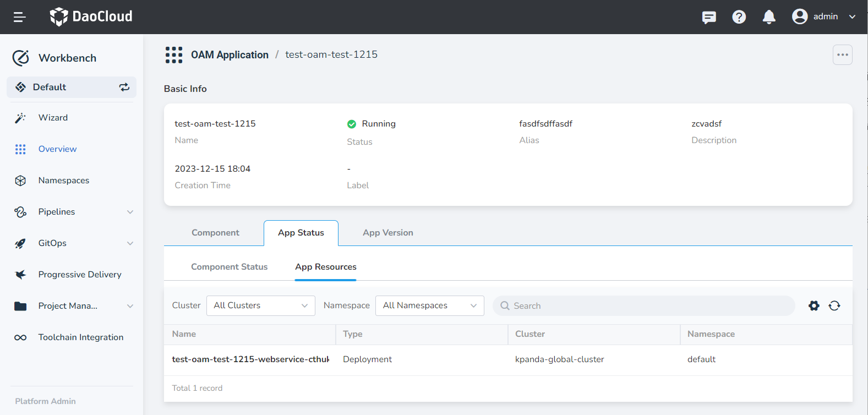Click the resource Search field
Image resolution: width=868 pixels, height=415 pixels.
(644, 306)
